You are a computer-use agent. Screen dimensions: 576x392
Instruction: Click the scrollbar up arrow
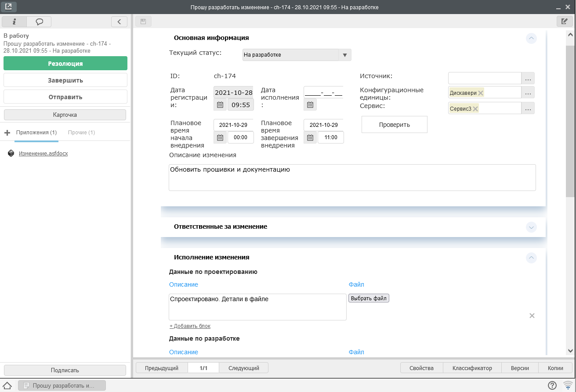(x=570, y=35)
